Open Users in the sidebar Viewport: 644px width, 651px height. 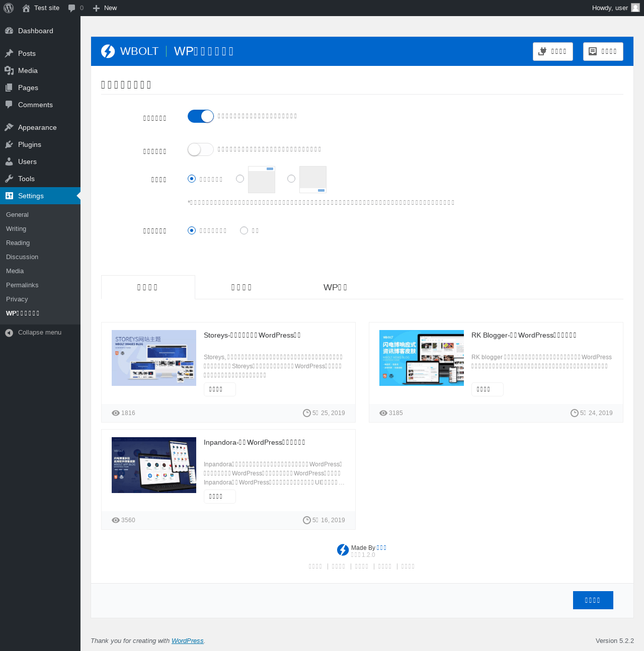point(40,161)
